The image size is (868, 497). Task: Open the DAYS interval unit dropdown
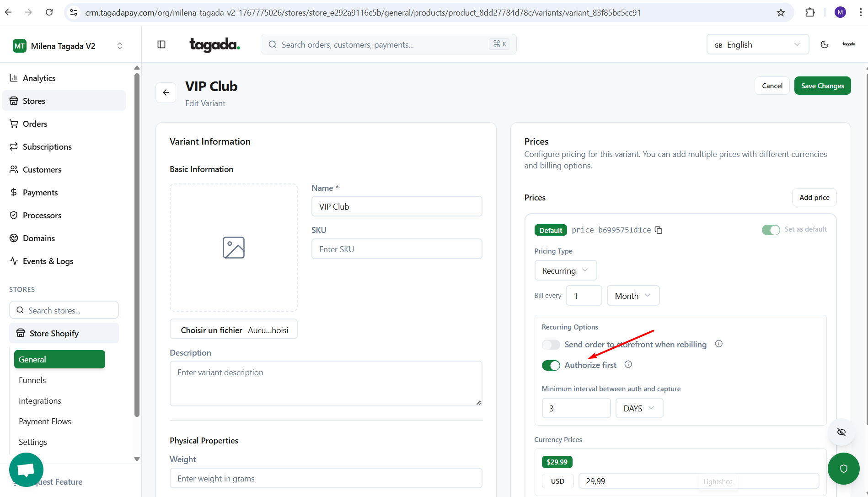coord(639,408)
